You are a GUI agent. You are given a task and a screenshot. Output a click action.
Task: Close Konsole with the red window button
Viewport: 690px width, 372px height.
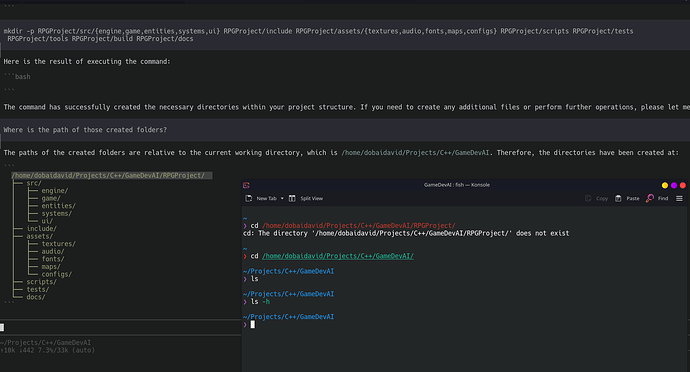tap(683, 185)
